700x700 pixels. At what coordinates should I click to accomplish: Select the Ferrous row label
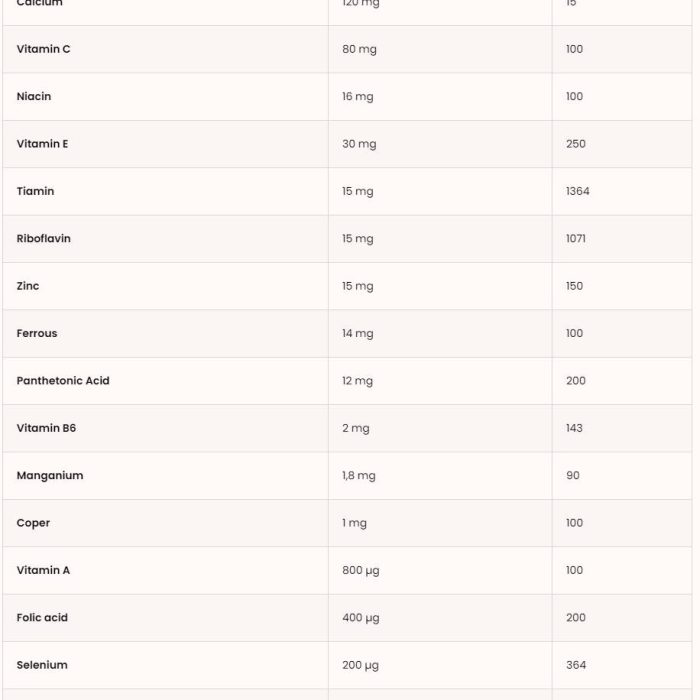click(37, 333)
